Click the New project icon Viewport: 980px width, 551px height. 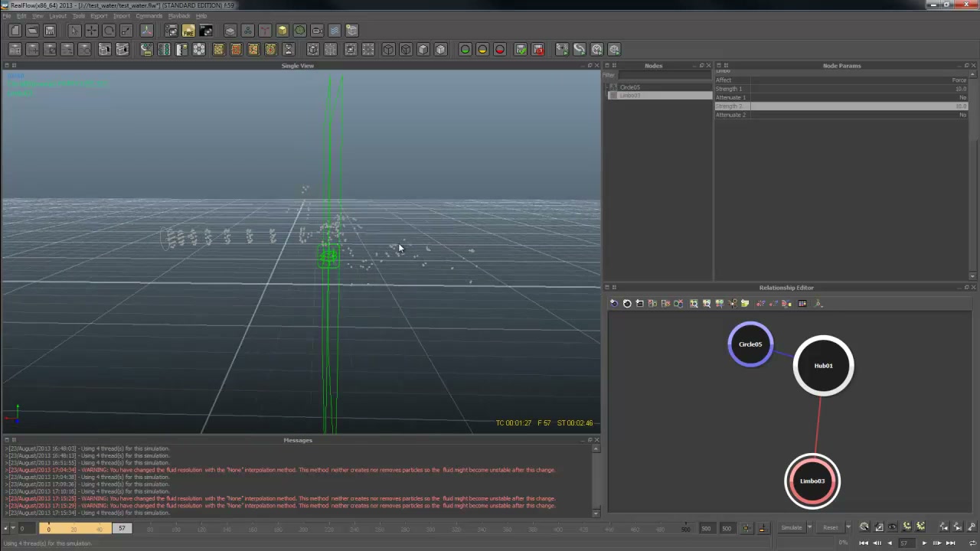pos(15,31)
